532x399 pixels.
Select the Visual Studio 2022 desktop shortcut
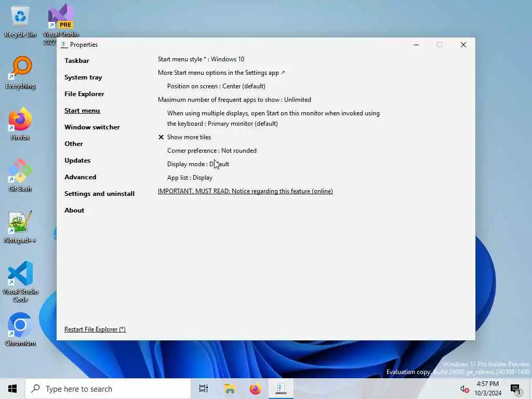60,24
